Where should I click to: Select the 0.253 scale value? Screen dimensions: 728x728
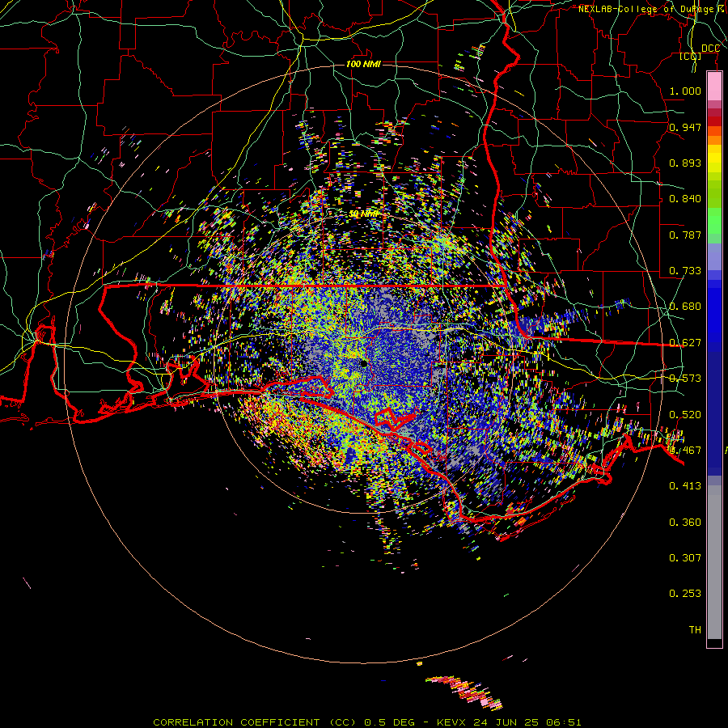pos(685,594)
